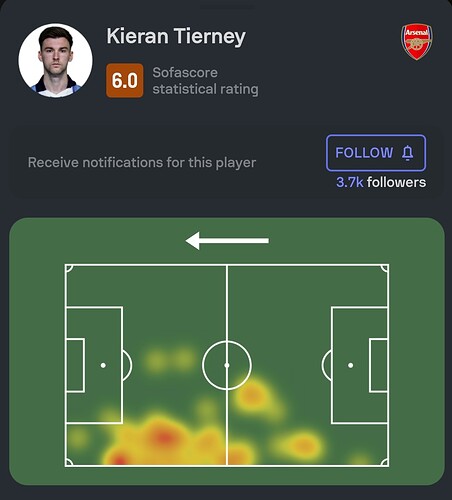452x500 pixels.
Task: Select the left penalty spot on pitch
Action: (103, 365)
